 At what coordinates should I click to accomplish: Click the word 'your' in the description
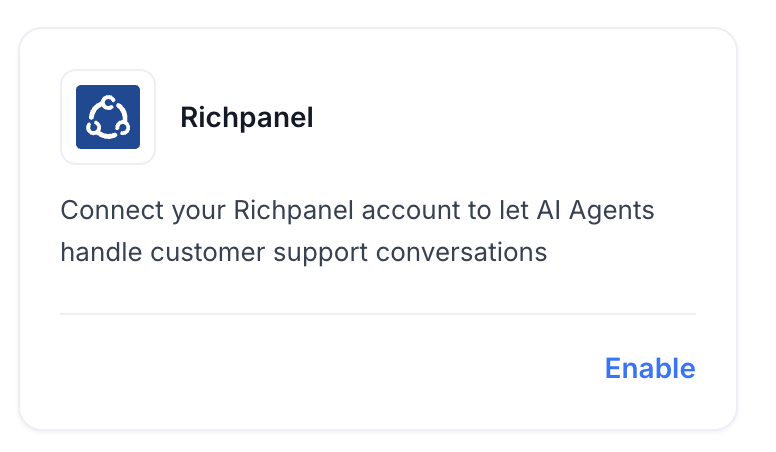[x=198, y=212]
